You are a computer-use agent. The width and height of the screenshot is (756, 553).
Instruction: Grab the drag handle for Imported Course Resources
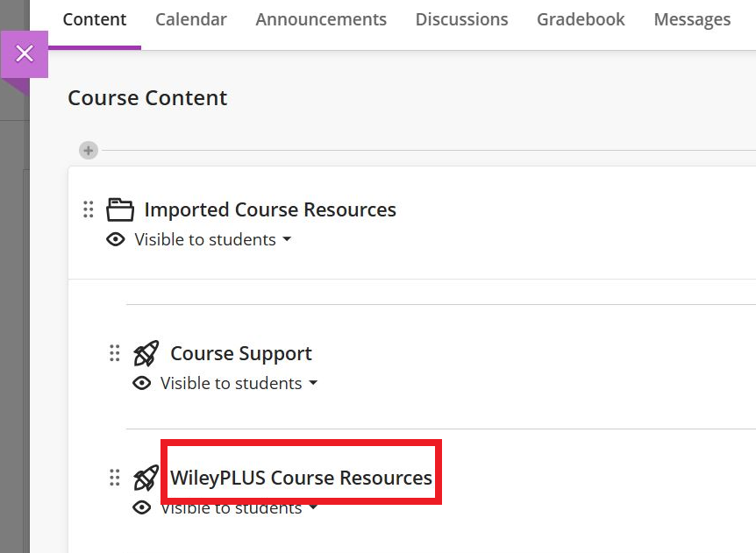click(x=89, y=209)
